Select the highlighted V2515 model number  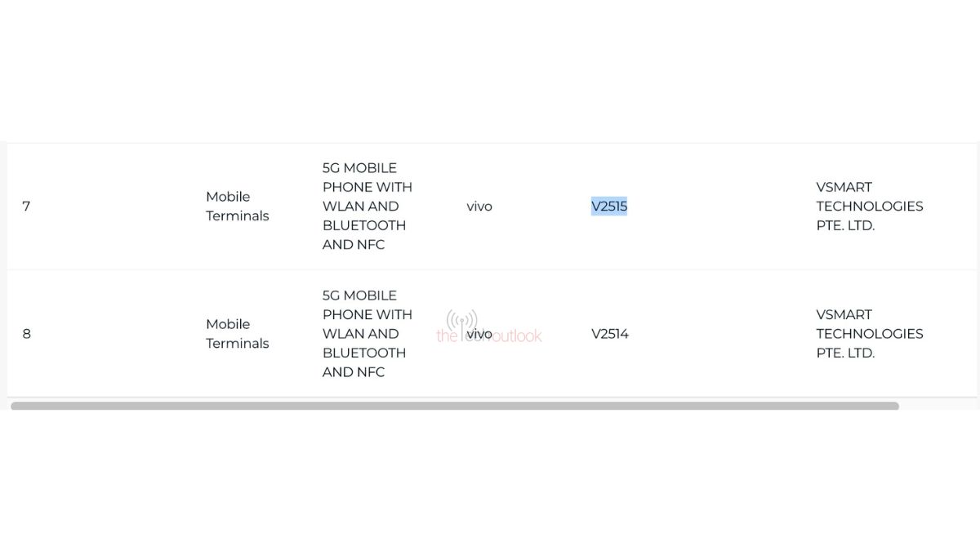point(609,206)
